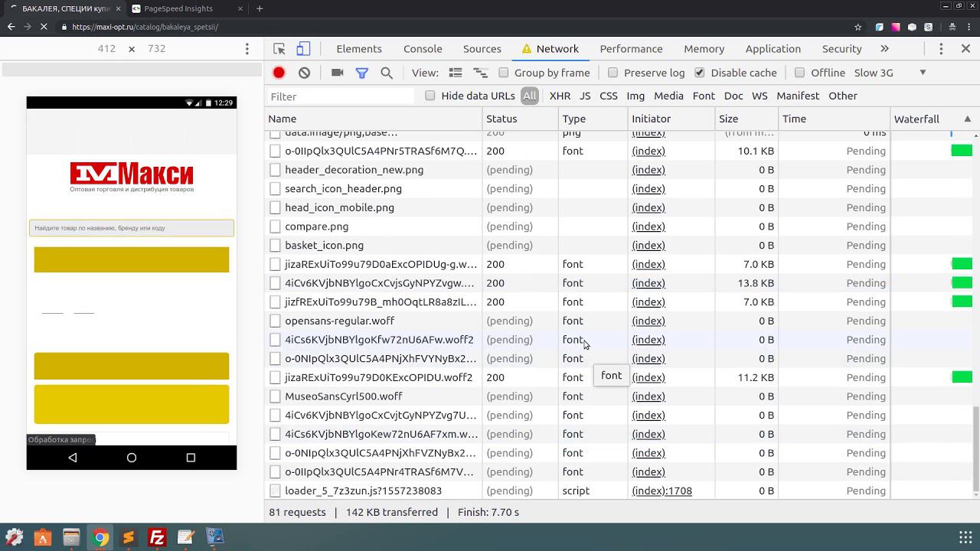The height and width of the screenshot is (551, 980).
Task: Click the Макси logo in the page
Action: [x=132, y=176]
